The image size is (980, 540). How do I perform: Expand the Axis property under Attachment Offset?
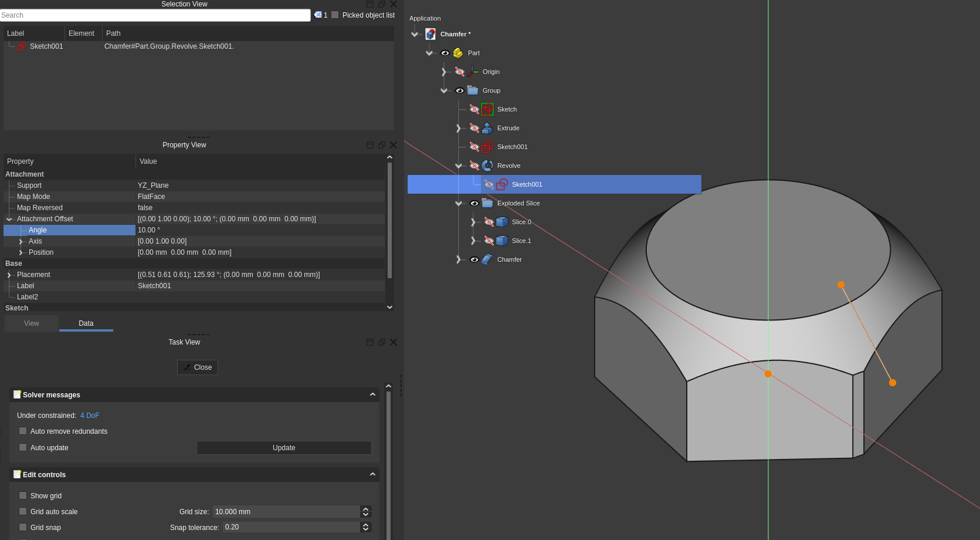[21, 241]
